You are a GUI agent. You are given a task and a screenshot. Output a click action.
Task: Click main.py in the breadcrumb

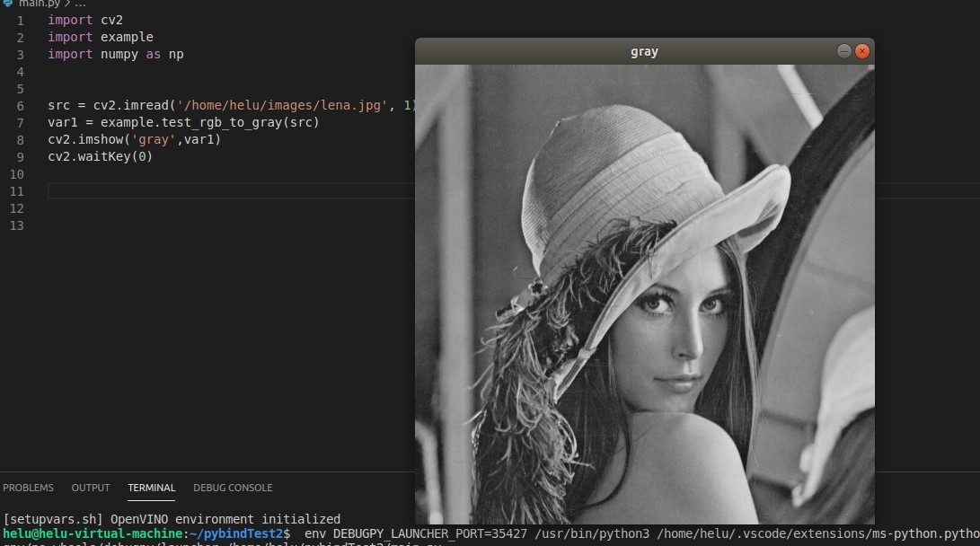[x=40, y=3]
